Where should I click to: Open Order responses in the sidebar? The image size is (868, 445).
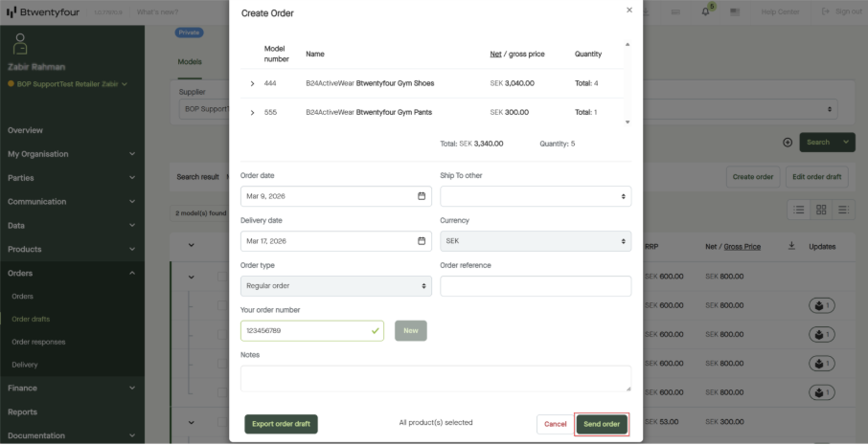click(37, 343)
